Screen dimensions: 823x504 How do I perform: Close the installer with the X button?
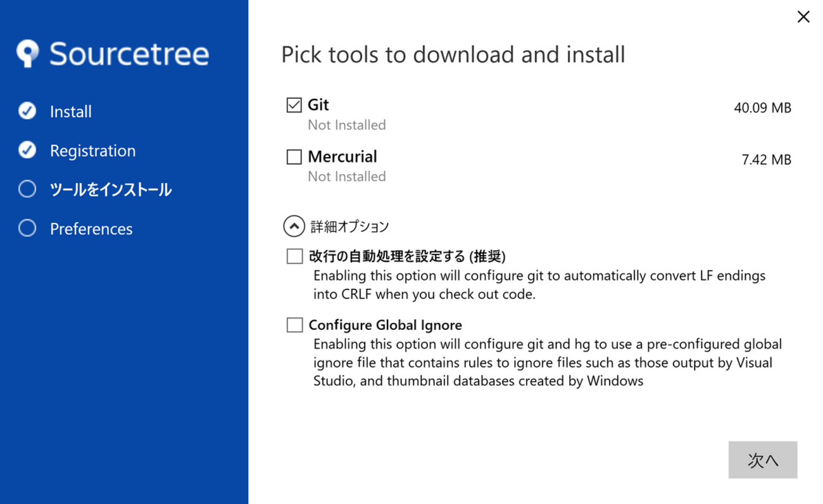(x=803, y=17)
